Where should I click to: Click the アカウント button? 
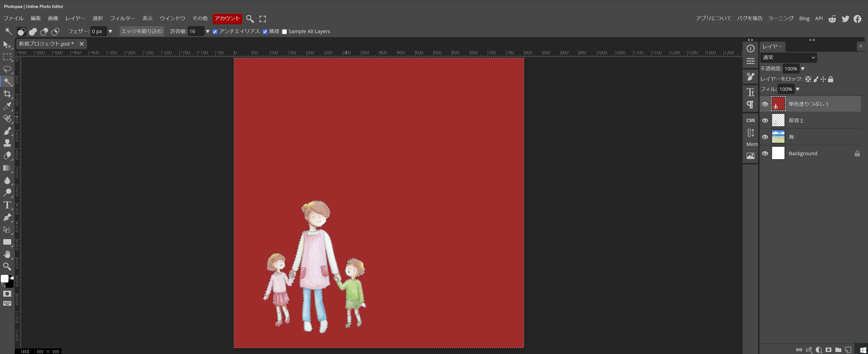227,18
